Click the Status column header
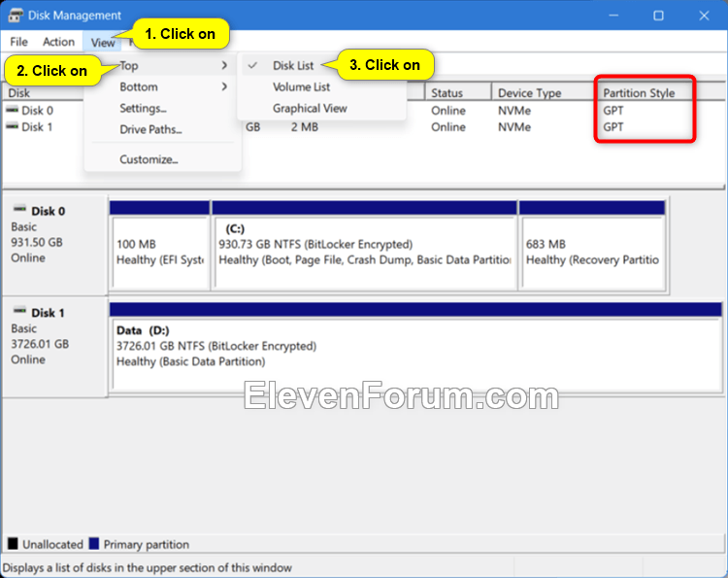Image resolution: width=728 pixels, height=578 pixels. click(458, 93)
